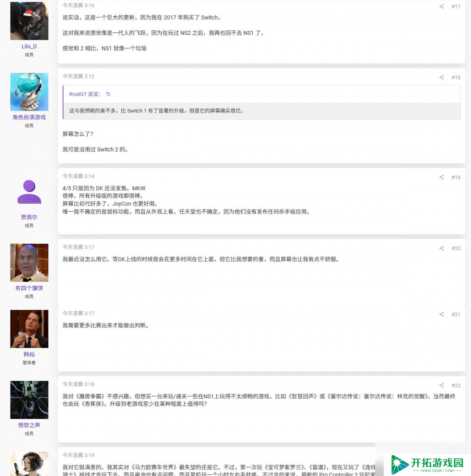Open Lilo_D user profile name

coord(29,46)
